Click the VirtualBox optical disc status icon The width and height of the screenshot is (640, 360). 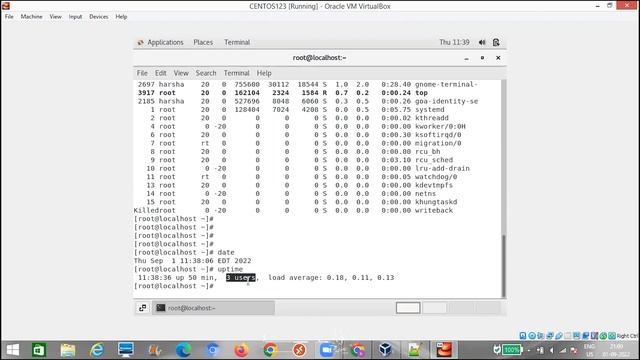coord(532,336)
